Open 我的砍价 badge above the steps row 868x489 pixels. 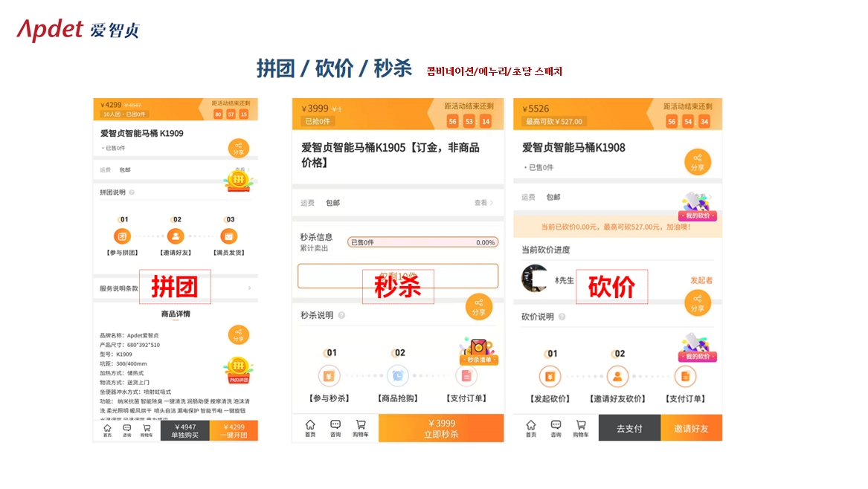pos(698,347)
